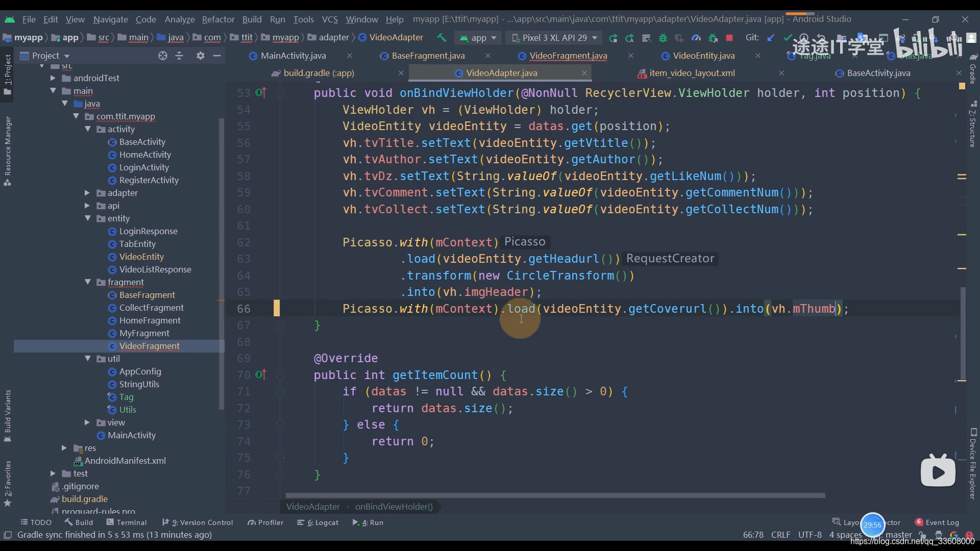This screenshot has width=980, height=551.
Task: Open the TODO tool window
Action: (x=36, y=522)
